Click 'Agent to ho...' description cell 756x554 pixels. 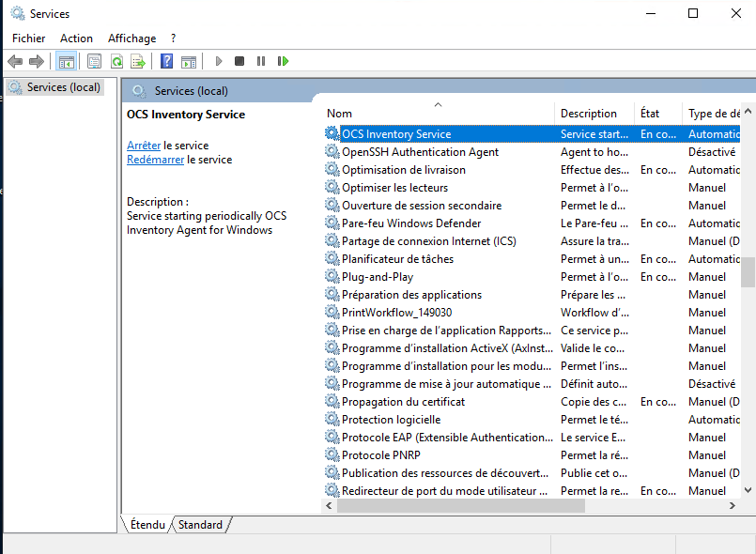point(594,152)
